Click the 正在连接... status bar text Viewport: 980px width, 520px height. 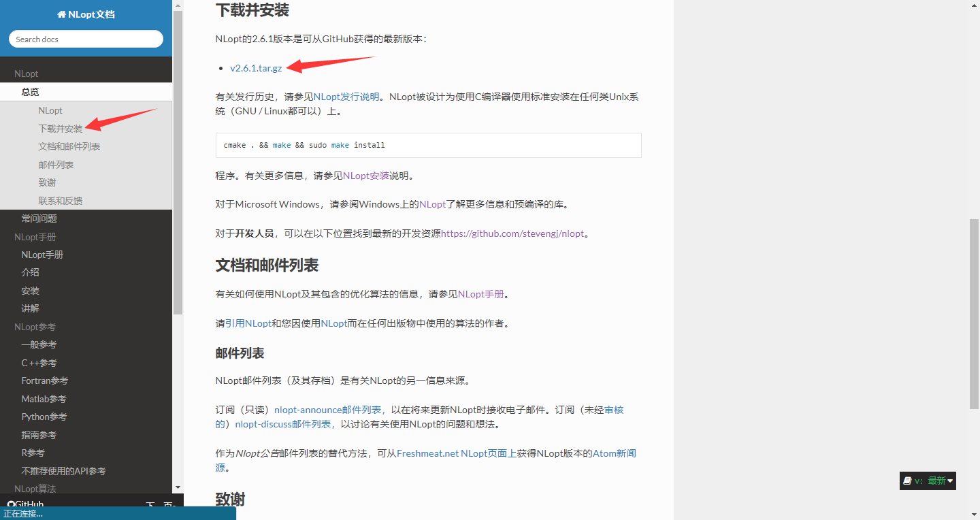pyautogui.click(x=23, y=514)
